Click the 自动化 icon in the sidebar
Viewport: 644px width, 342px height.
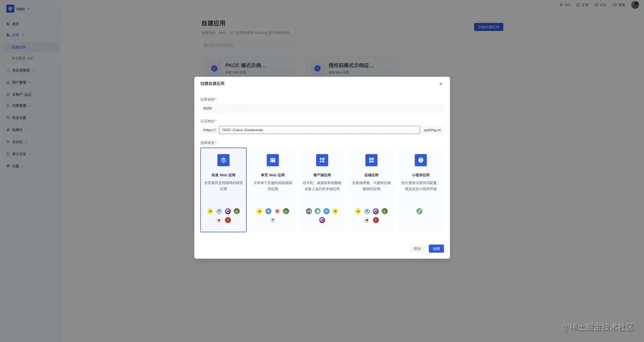(8, 142)
